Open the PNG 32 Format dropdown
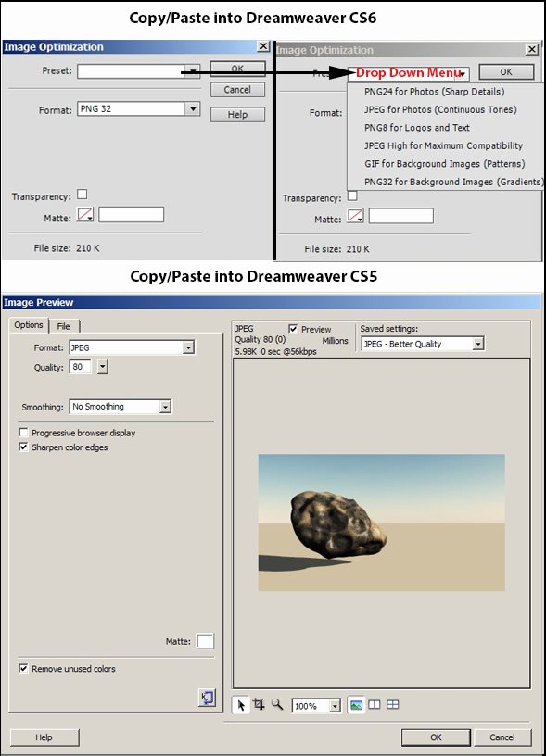Viewport: 546px width, 756px height. 193,108
